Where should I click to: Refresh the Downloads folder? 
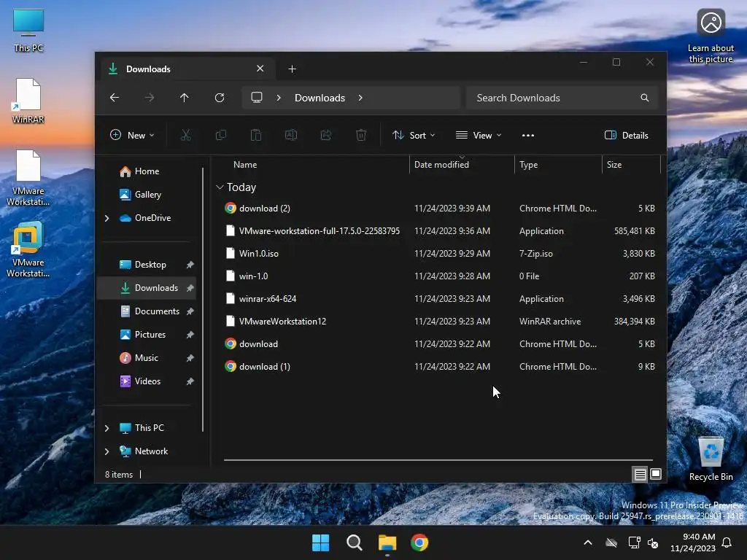coord(220,98)
